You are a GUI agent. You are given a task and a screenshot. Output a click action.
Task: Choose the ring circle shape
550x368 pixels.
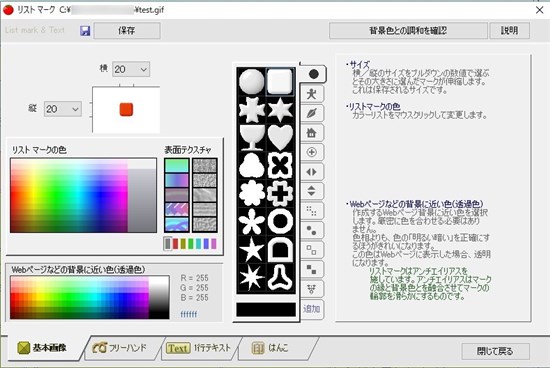pos(280,221)
